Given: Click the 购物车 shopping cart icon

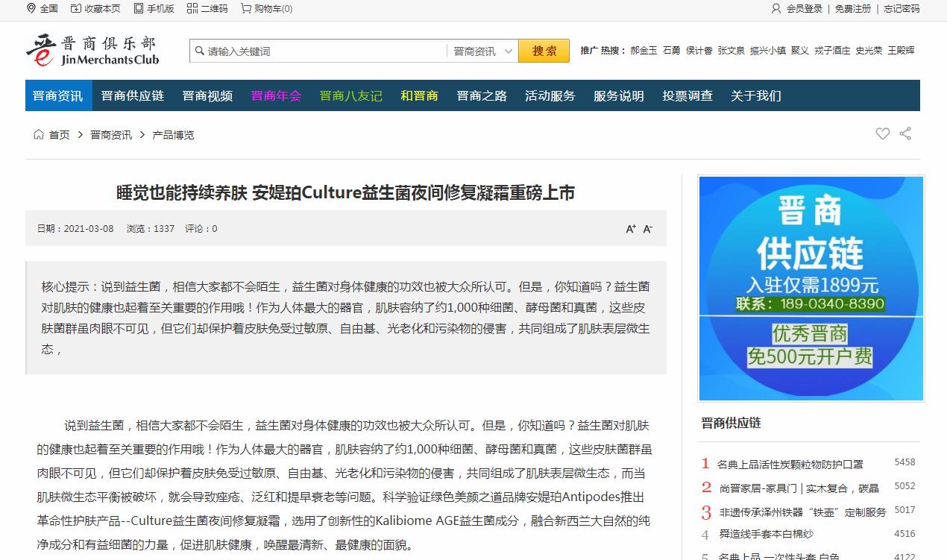Looking at the screenshot, I should pyautogui.click(x=246, y=8).
